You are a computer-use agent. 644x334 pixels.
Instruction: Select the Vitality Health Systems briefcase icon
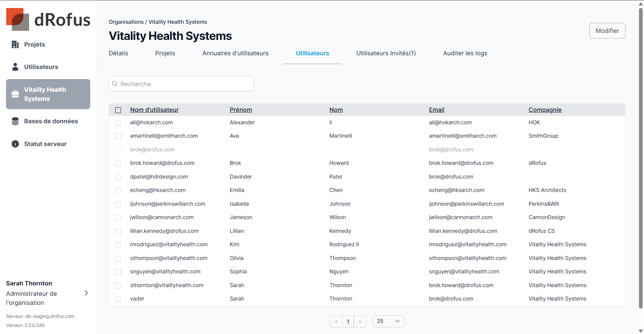pyautogui.click(x=15, y=94)
